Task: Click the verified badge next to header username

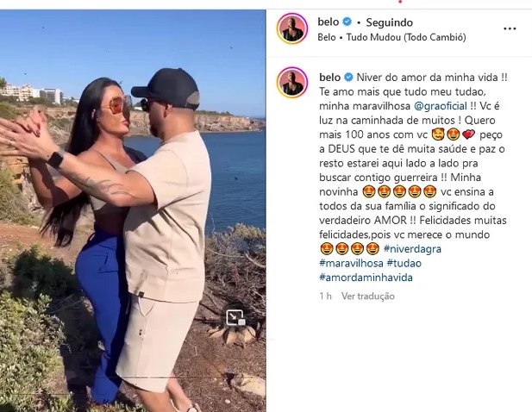Action: coord(347,22)
